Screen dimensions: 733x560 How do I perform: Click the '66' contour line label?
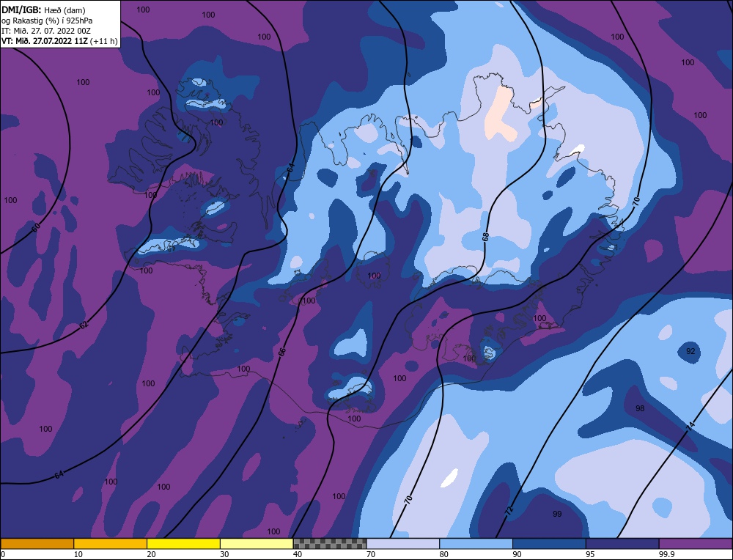pyautogui.click(x=282, y=353)
